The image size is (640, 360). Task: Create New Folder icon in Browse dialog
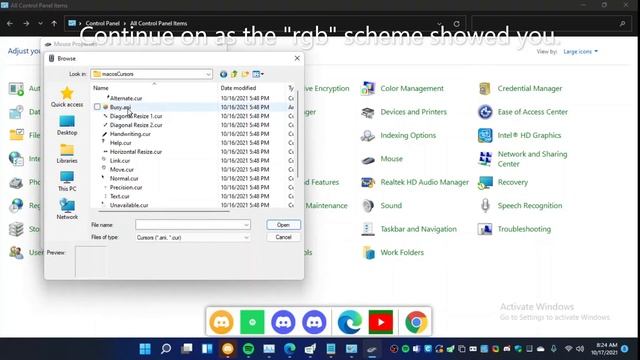[x=245, y=74]
